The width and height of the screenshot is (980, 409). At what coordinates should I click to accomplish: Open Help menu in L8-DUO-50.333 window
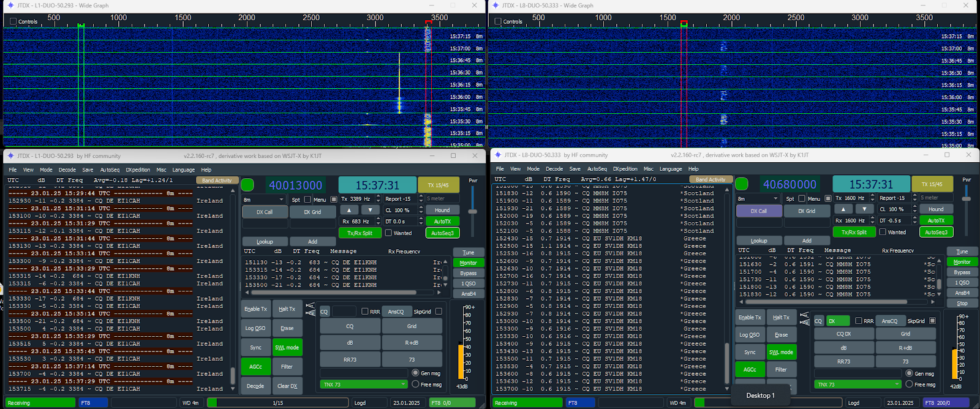tap(693, 169)
